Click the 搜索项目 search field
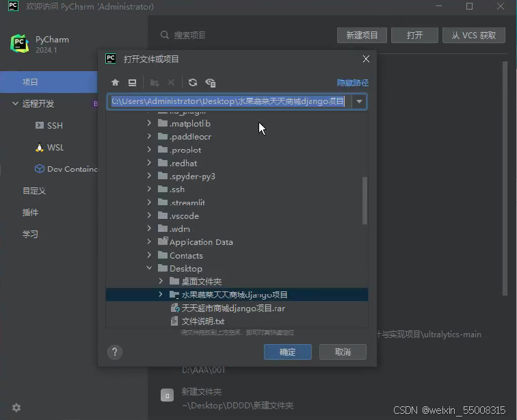 (190, 35)
